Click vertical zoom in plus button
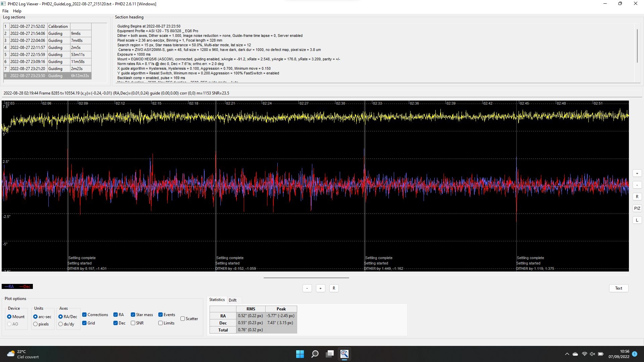The image size is (644, 362). [637, 173]
